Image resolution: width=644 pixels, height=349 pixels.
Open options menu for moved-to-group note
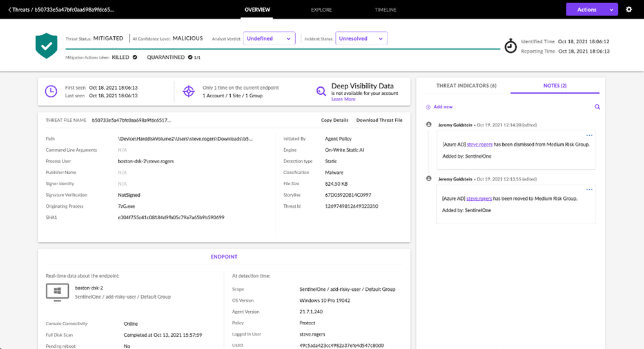pyautogui.click(x=589, y=190)
